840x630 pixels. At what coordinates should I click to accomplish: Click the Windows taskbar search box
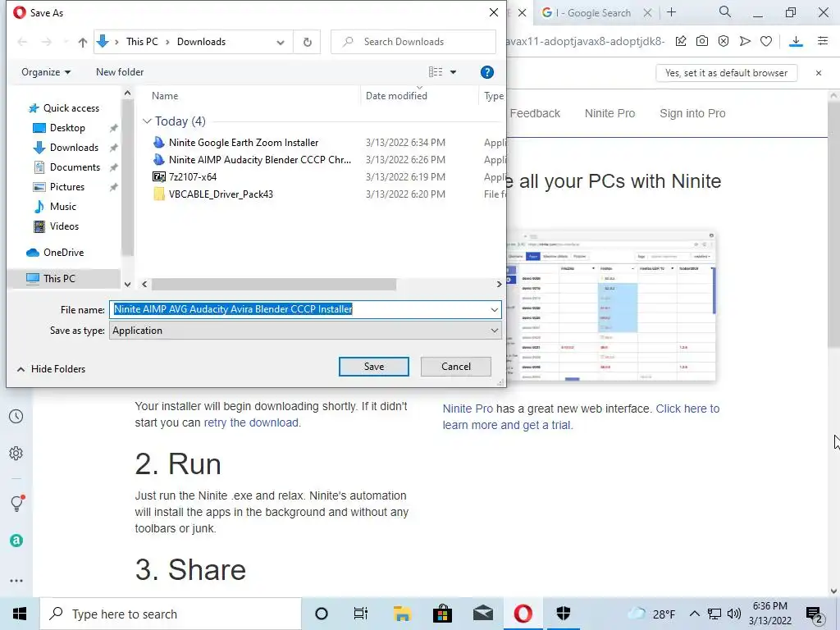coord(171,614)
